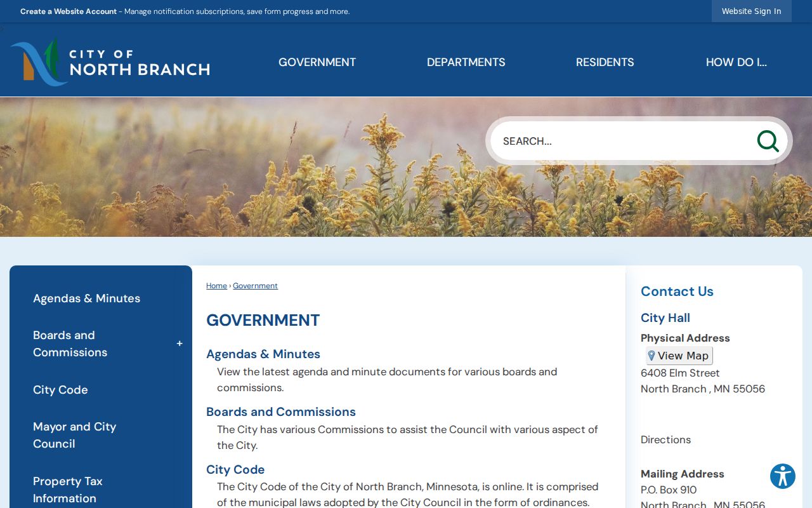This screenshot has width=812, height=508.
Task: Select City Code in the sidebar
Action: point(60,390)
